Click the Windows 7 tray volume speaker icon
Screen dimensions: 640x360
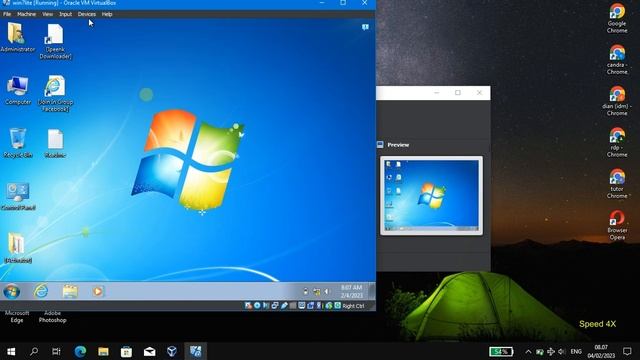point(327,291)
